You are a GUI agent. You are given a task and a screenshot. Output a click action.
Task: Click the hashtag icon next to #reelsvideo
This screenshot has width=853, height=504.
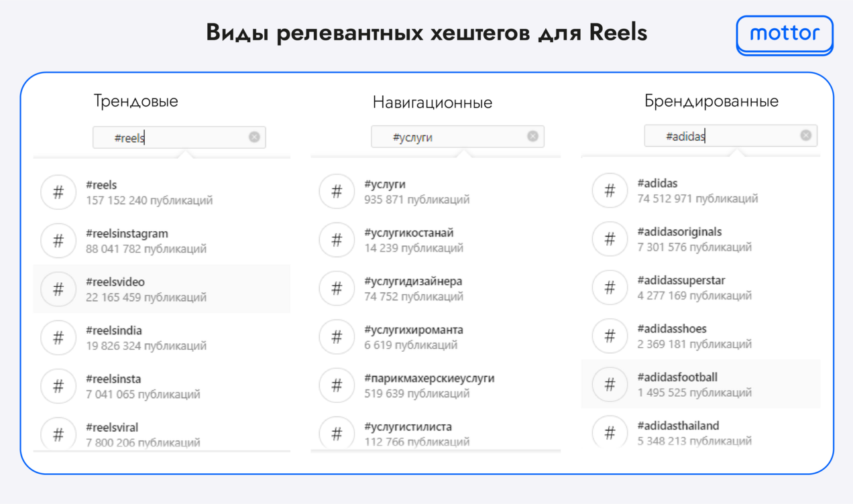58,289
